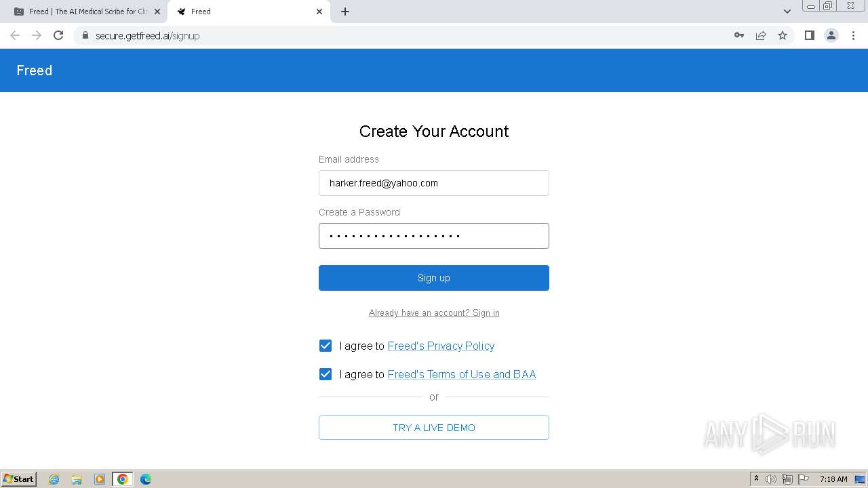The width and height of the screenshot is (868, 488).
Task: Click the 7:18 AM taskbar clock
Action: (833, 479)
